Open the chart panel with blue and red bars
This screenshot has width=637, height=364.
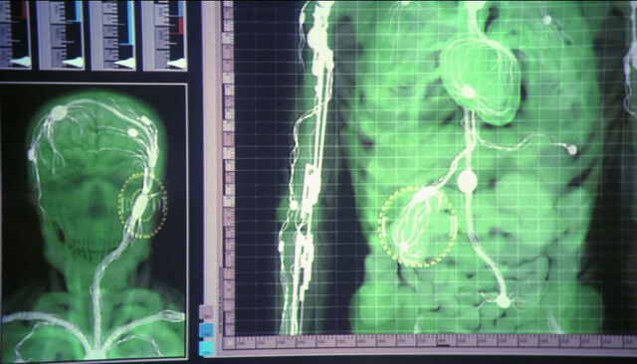point(164,35)
